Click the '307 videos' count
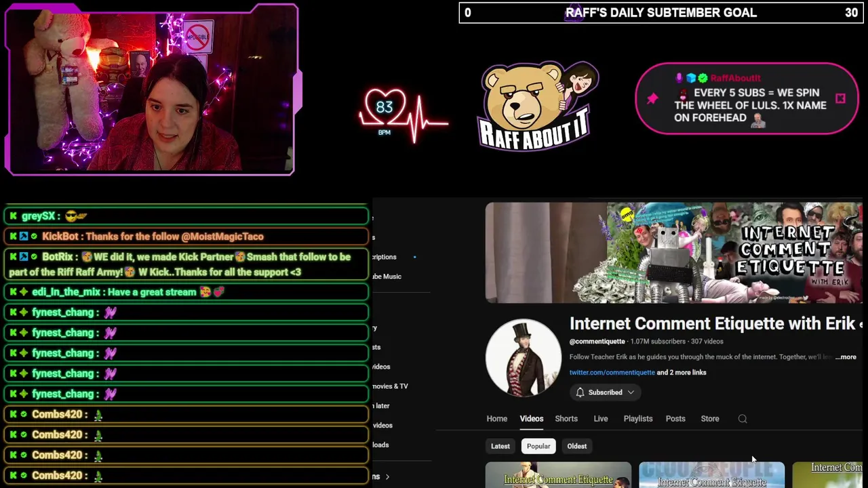 point(707,342)
